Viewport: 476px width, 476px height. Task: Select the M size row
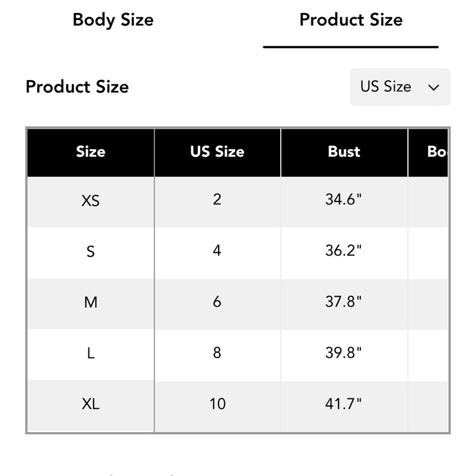tap(238, 304)
